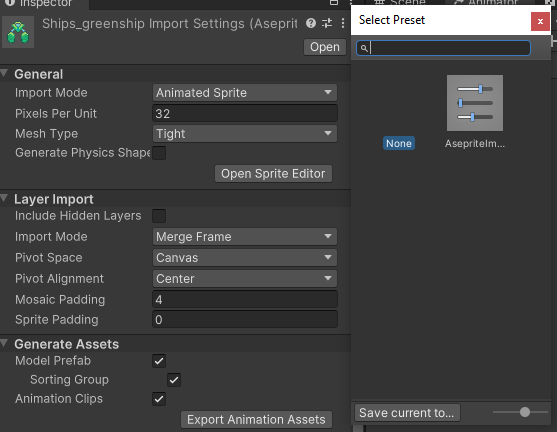
Task: Click Save current to... button
Action: click(x=407, y=413)
